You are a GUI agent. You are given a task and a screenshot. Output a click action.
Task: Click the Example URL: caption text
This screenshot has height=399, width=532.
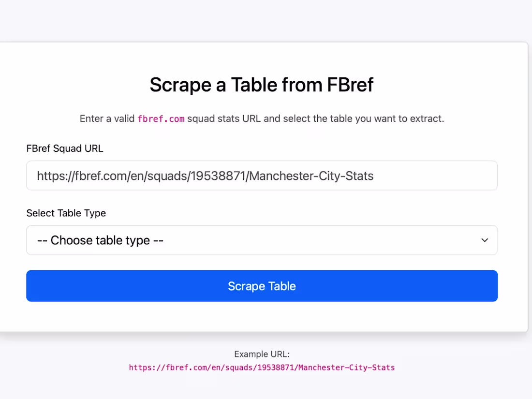262,354
